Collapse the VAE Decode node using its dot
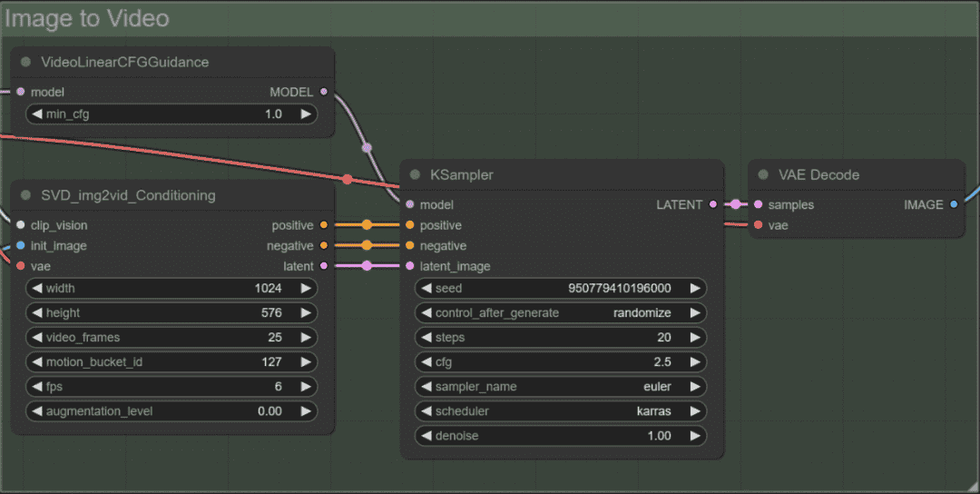Viewport: 980px width, 494px height. click(763, 174)
